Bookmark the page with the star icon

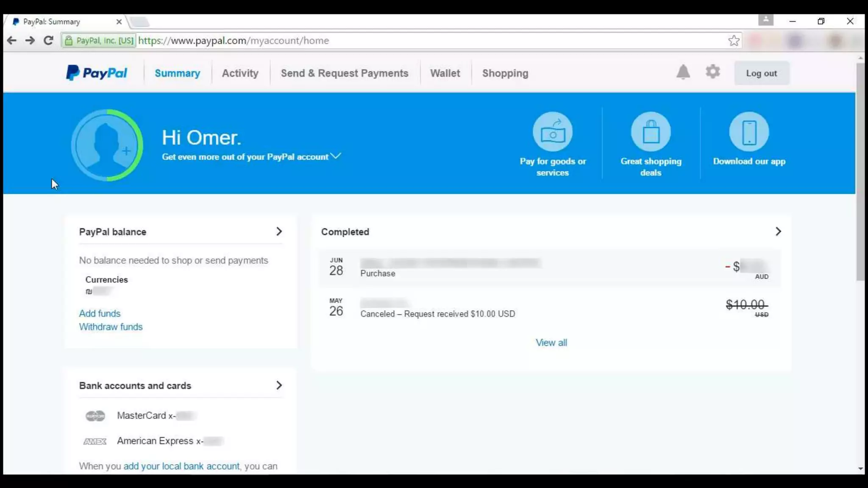pyautogui.click(x=734, y=41)
